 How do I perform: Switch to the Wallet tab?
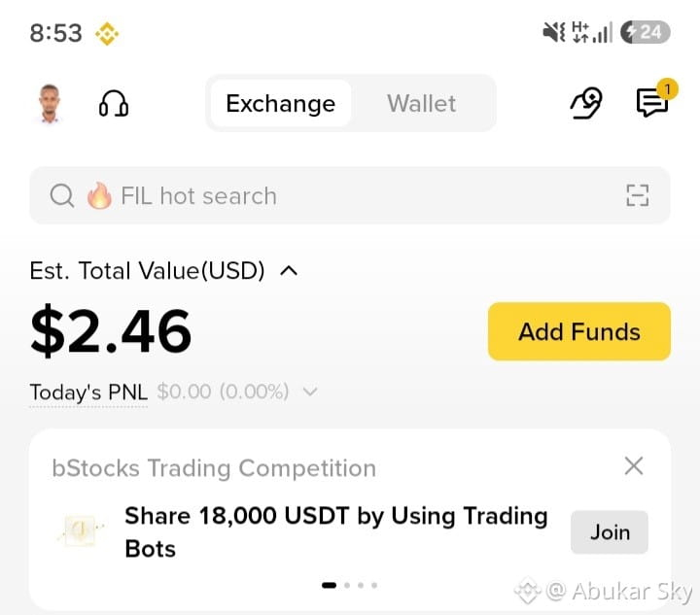pyautogui.click(x=421, y=103)
